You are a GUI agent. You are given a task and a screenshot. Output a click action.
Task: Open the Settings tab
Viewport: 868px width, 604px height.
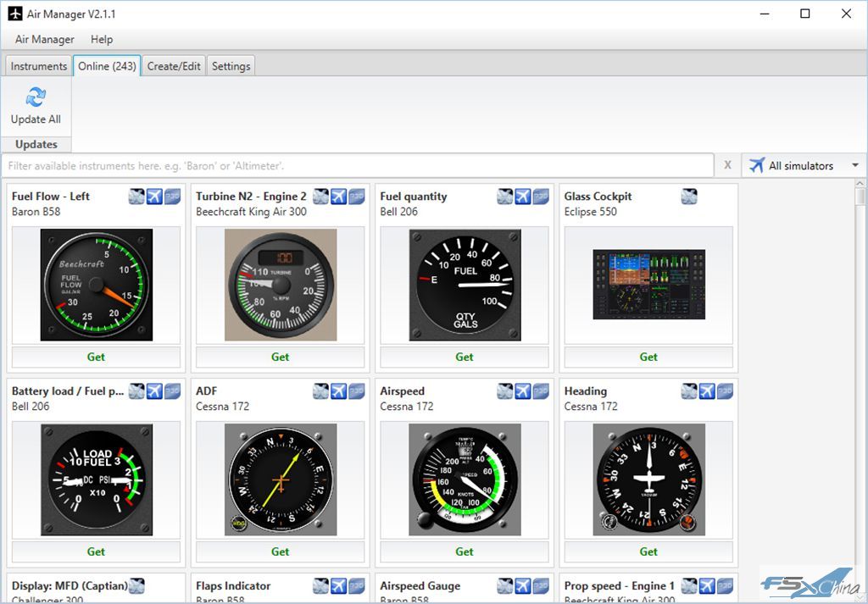(x=231, y=66)
